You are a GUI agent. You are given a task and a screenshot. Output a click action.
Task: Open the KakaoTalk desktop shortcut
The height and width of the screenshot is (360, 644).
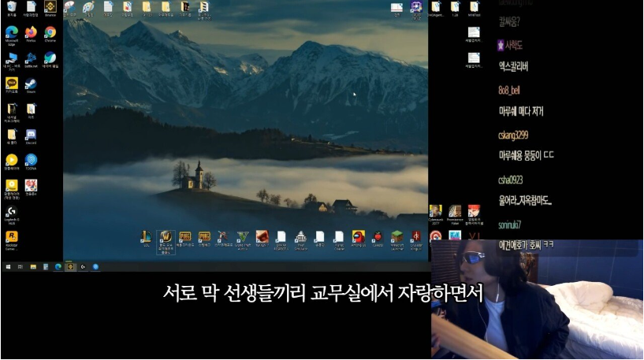[12, 85]
